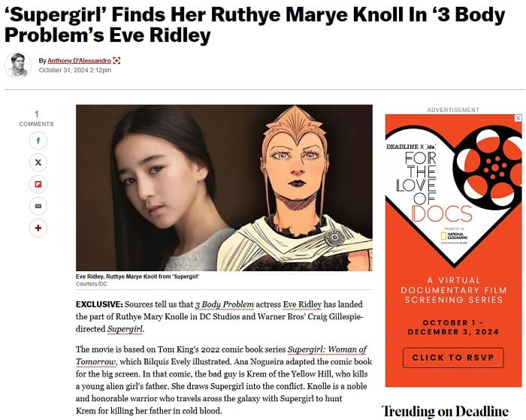Share article on X
Screen dimensions: 526x420
[38, 162]
